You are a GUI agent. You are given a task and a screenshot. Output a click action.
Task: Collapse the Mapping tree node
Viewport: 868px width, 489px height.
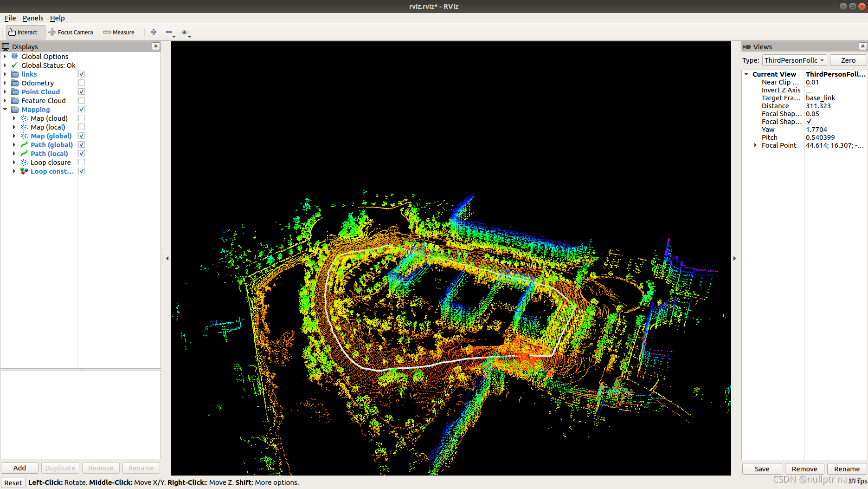coord(5,109)
